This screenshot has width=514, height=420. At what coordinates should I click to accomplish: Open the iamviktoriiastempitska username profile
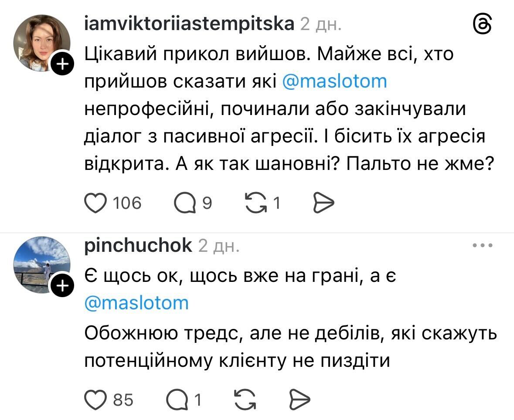(188, 24)
